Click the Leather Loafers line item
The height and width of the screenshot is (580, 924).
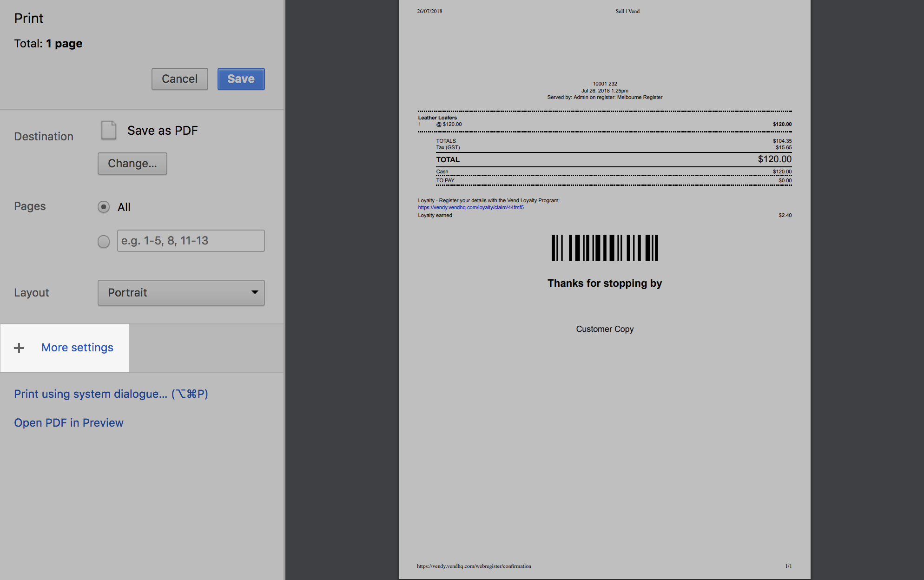[437, 118]
